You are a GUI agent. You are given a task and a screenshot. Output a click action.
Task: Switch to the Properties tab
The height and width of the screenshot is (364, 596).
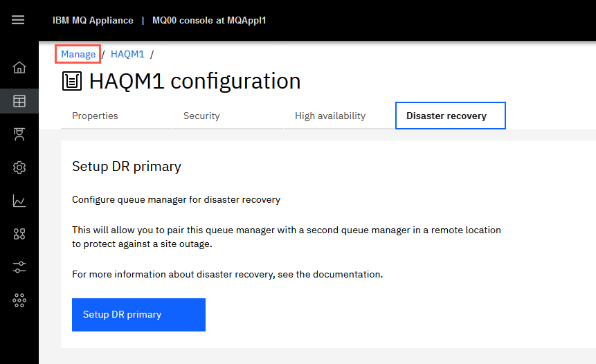click(116, 116)
